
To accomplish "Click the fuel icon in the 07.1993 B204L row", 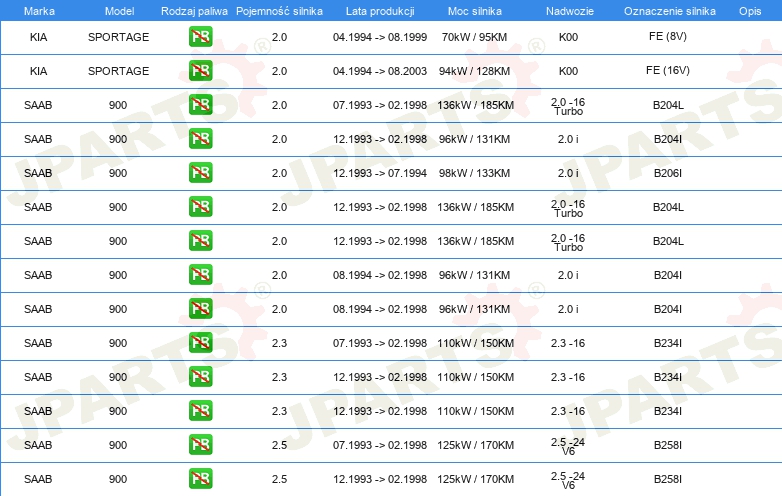I will coord(200,104).
